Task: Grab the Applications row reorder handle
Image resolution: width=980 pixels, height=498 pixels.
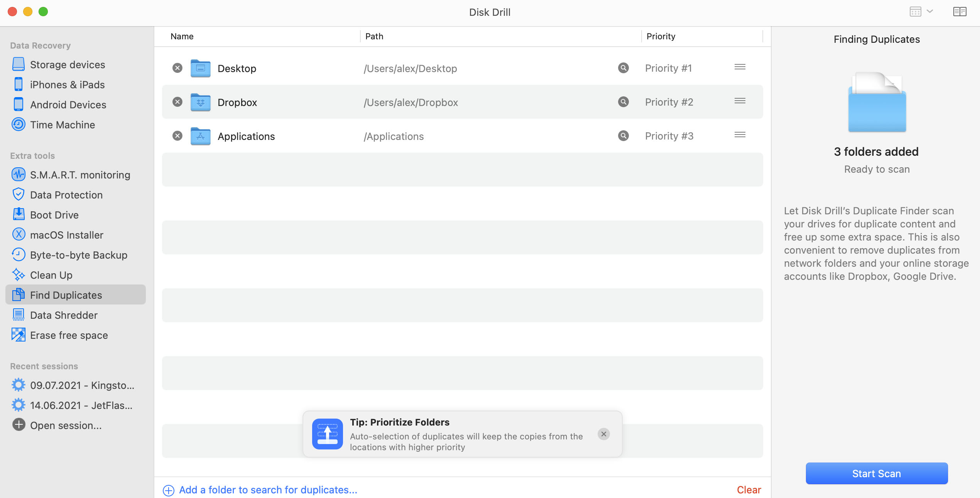Action: [x=740, y=135]
